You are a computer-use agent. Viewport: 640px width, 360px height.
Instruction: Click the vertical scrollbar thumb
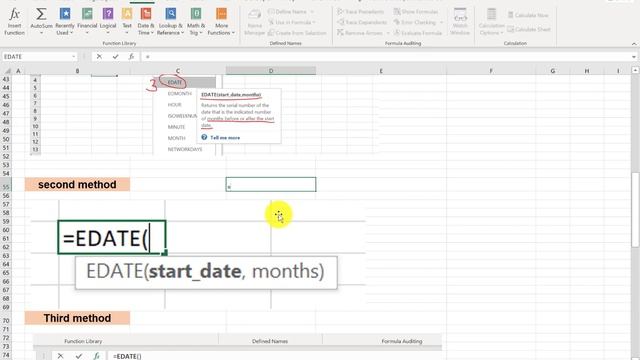click(635, 210)
